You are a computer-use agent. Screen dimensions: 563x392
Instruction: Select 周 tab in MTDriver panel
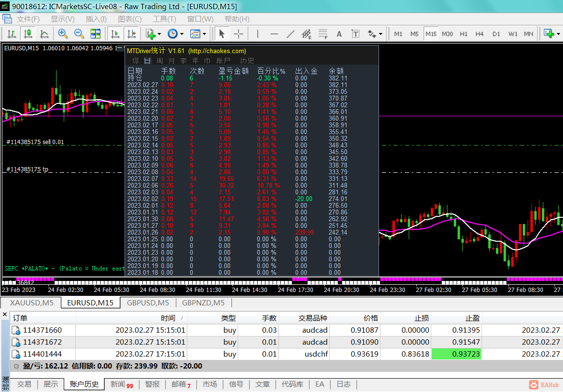point(160,61)
